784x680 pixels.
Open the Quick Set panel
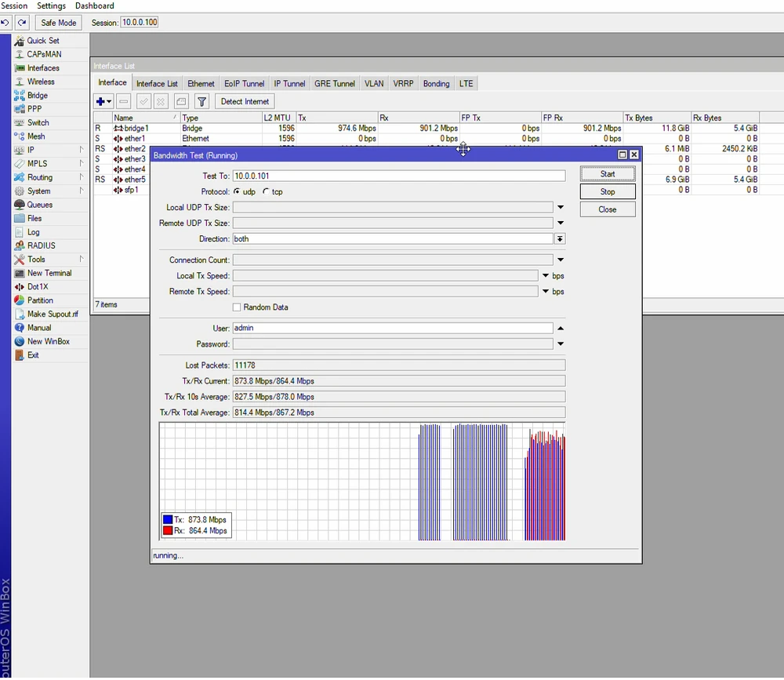[40, 41]
